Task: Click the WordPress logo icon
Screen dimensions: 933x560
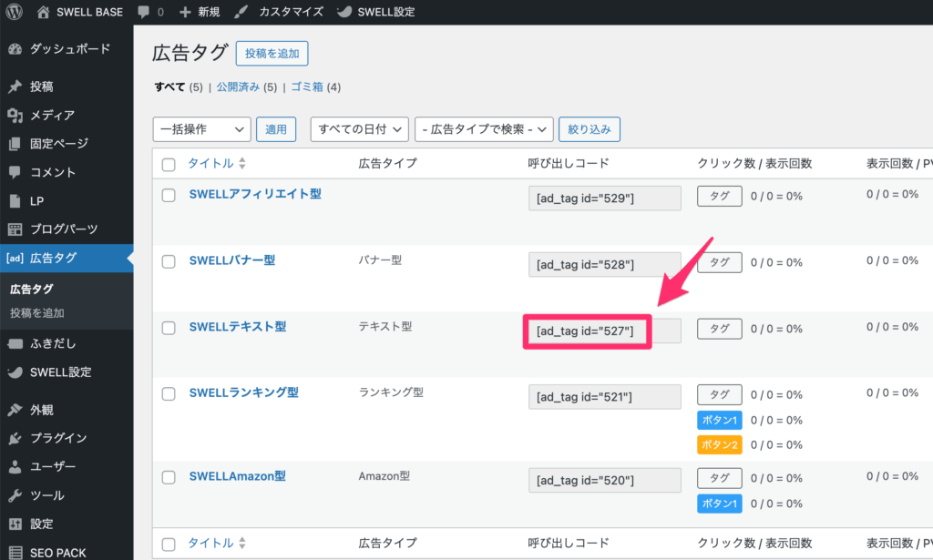Action: click(15, 13)
